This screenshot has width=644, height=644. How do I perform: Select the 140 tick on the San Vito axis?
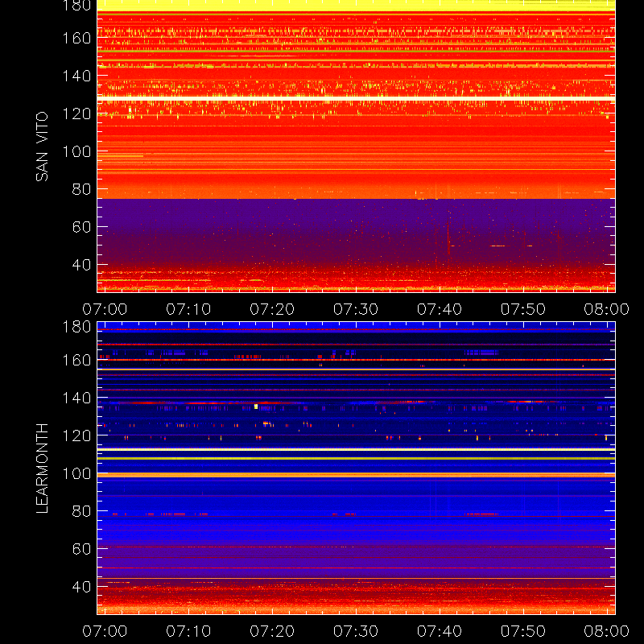(x=76, y=76)
